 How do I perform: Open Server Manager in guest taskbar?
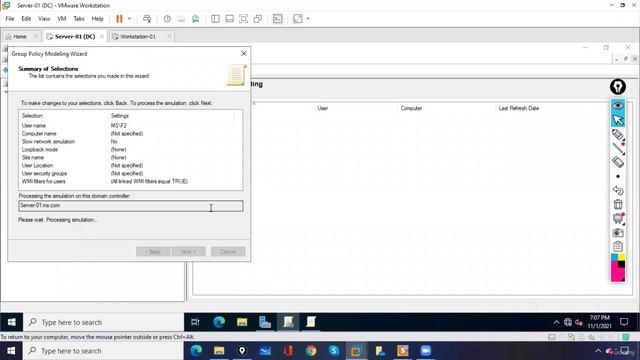tap(265, 322)
